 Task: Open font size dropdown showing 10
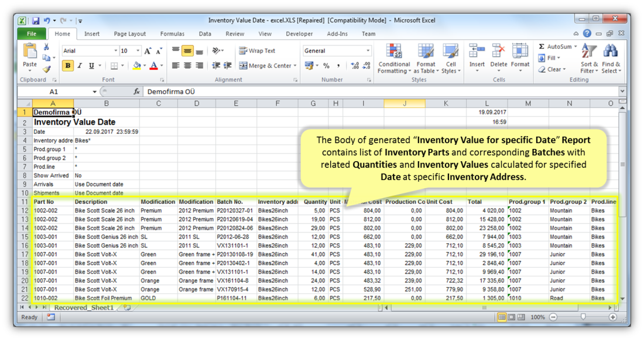click(138, 51)
